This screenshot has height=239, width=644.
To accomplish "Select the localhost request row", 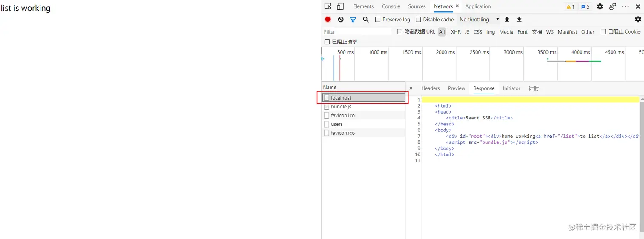I will coord(363,98).
